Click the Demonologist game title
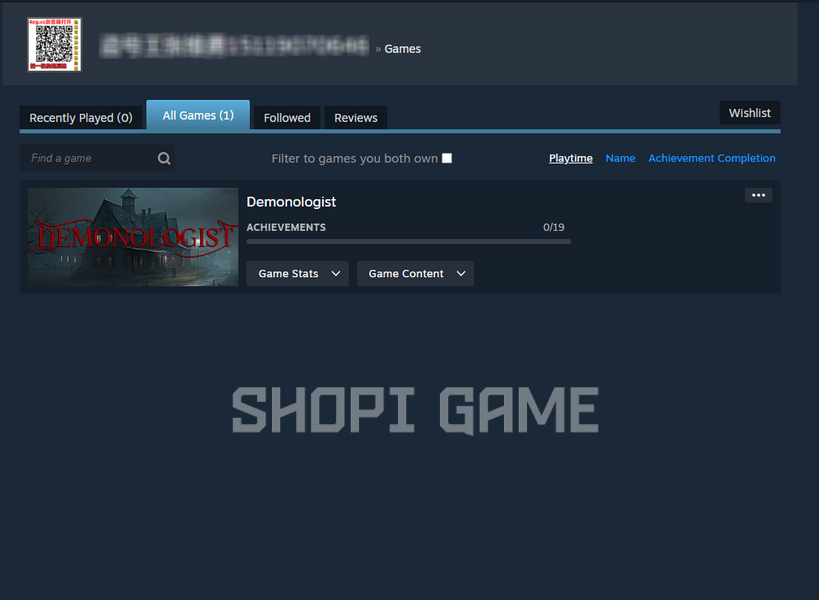The height and width of the screenshot is (600, 819). (291, 202)
